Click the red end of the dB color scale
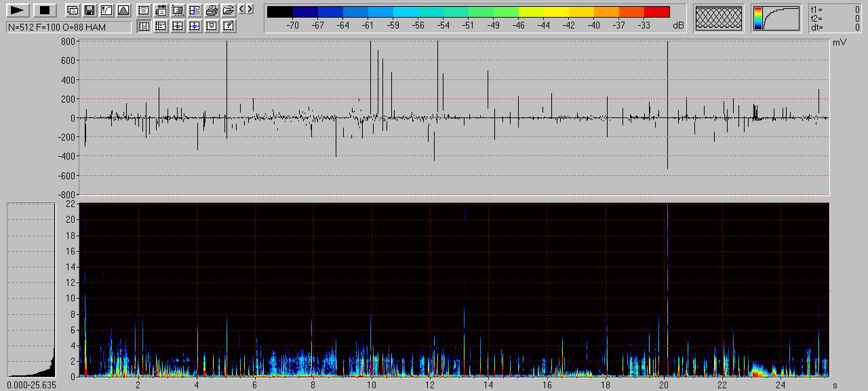 (656, 12)
